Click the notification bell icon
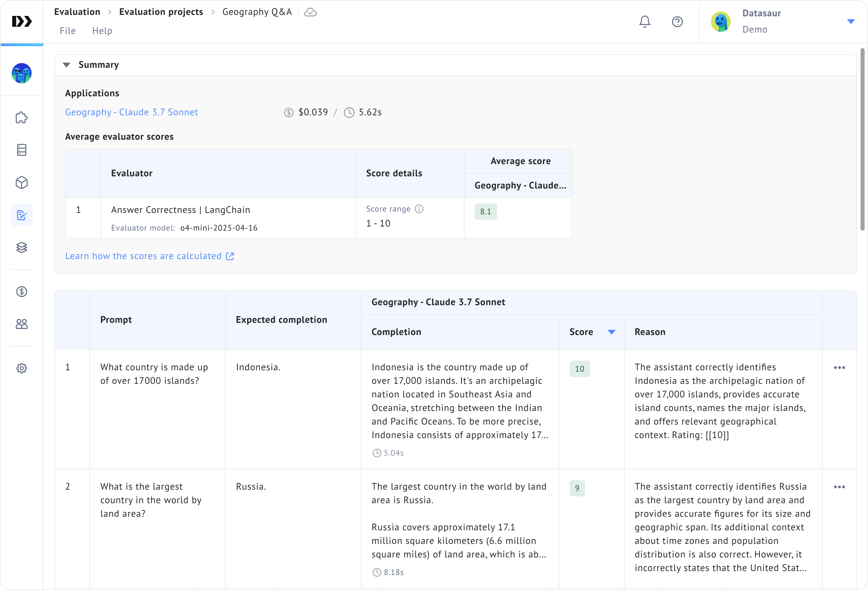 point(645,22)
